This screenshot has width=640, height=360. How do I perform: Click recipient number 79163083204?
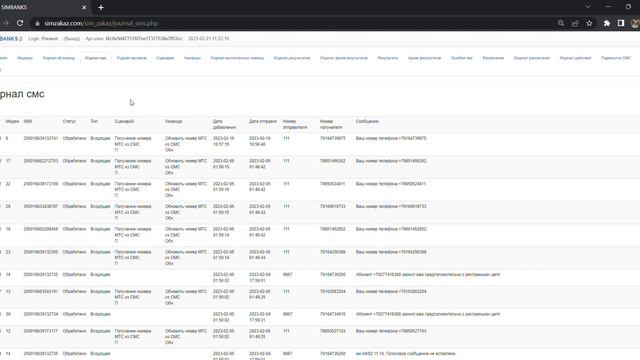[333, 292]
